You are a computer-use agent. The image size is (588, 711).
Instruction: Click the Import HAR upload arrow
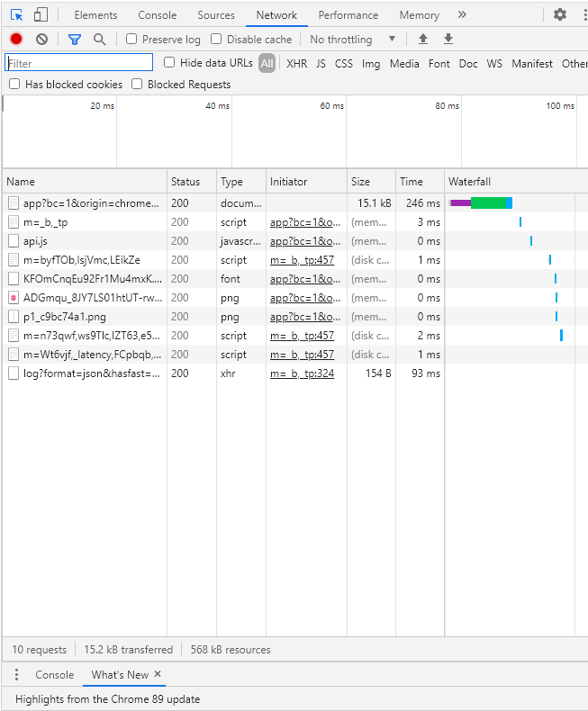tap(423, 39)
